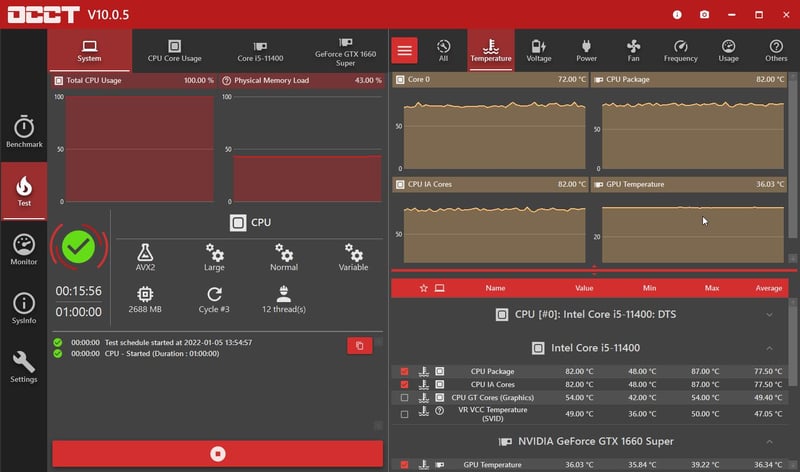Enable the VR VCC Temperature checkbox
Viewport: 800px width, 472px height.
(x=404, y=413)
